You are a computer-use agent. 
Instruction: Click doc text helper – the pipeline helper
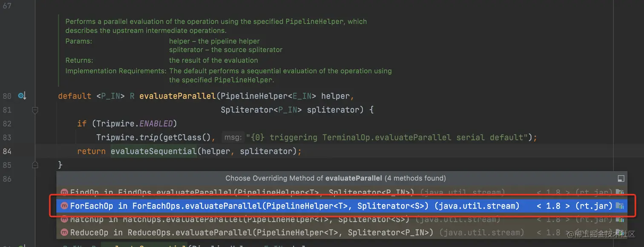click(214, 41)
